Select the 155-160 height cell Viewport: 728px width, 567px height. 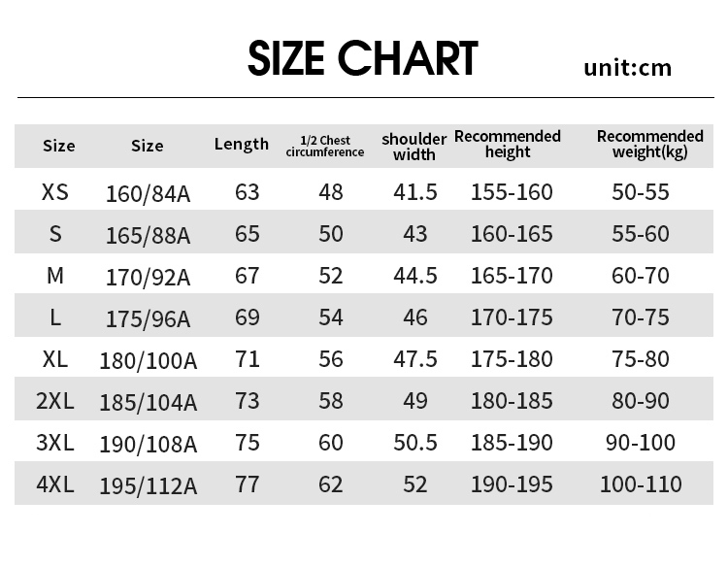[x=512, y=192]
